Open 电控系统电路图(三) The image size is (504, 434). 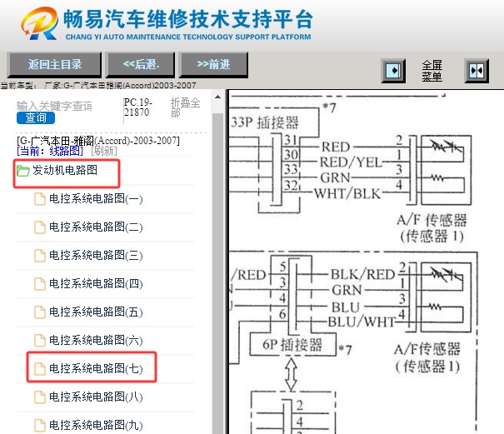coord(96,255)
